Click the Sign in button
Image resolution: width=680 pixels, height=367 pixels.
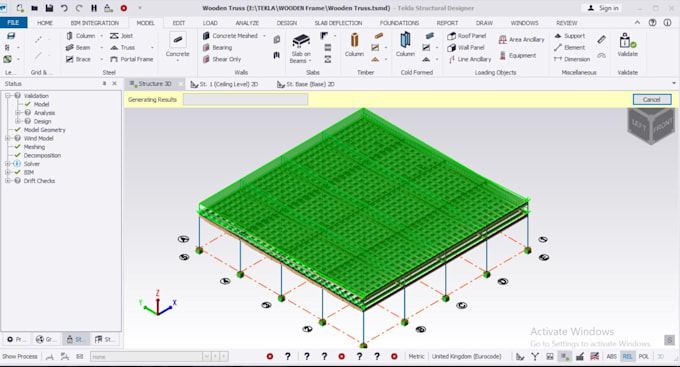(x=604, y=8)
